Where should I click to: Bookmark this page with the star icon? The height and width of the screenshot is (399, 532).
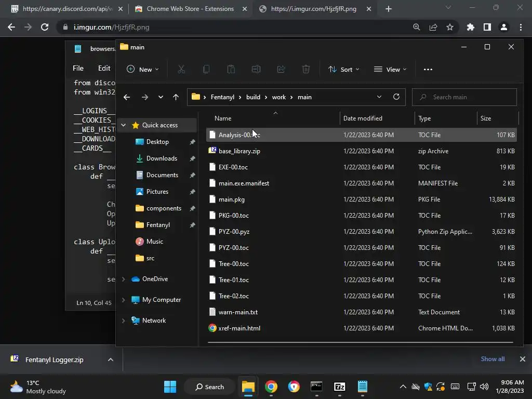pos(450,27)
